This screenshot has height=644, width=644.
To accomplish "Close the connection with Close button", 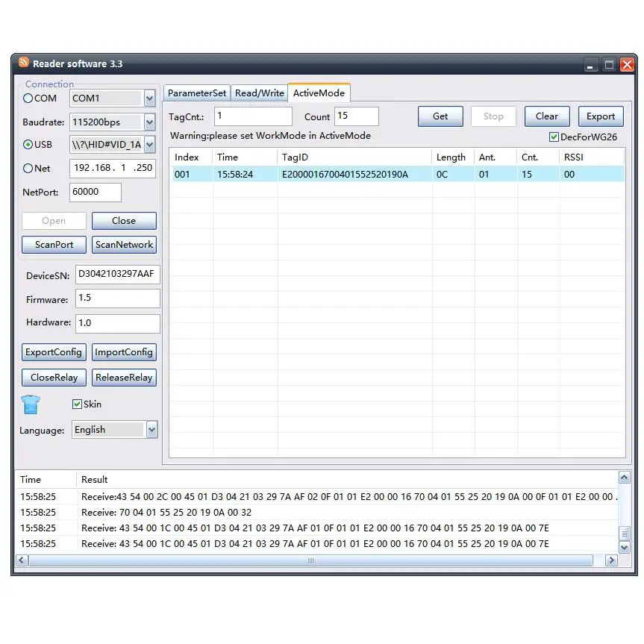I will 124,221.
